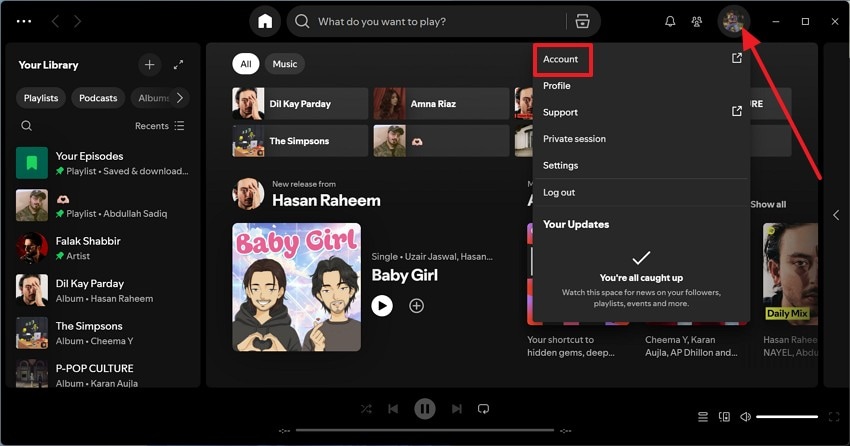Add Baby Girl to library
850x446 pixels.
416,306
